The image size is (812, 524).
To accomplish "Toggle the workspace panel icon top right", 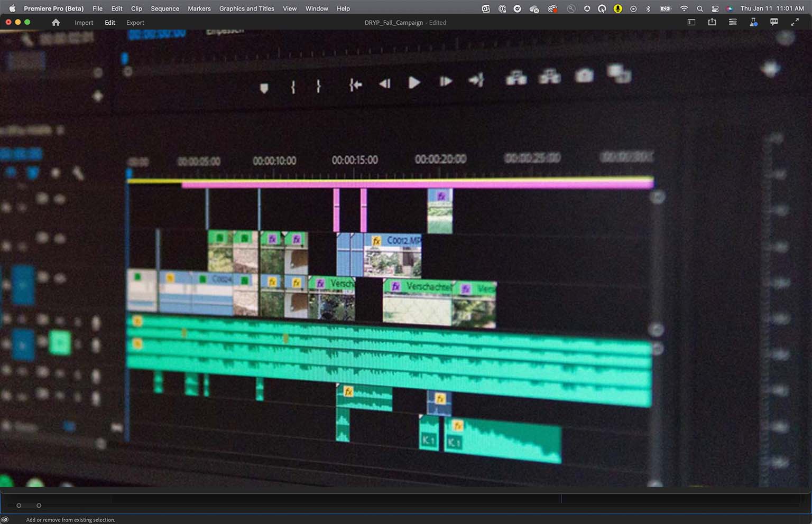I will tap(691, 22).
